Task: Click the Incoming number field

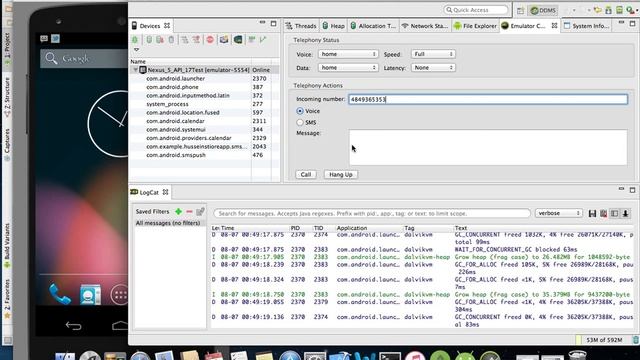Action: coord(488,99)
